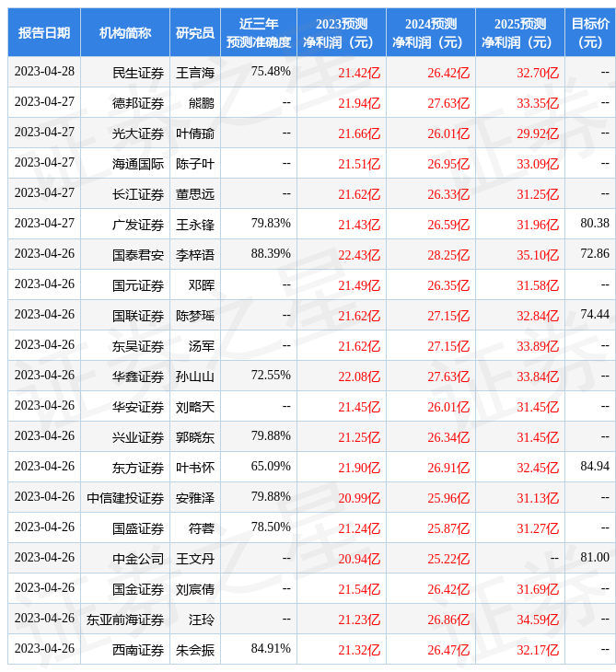Click researcher 王言海
The height and width of the screenshot is (672, 616).
[x=195, y=73]
